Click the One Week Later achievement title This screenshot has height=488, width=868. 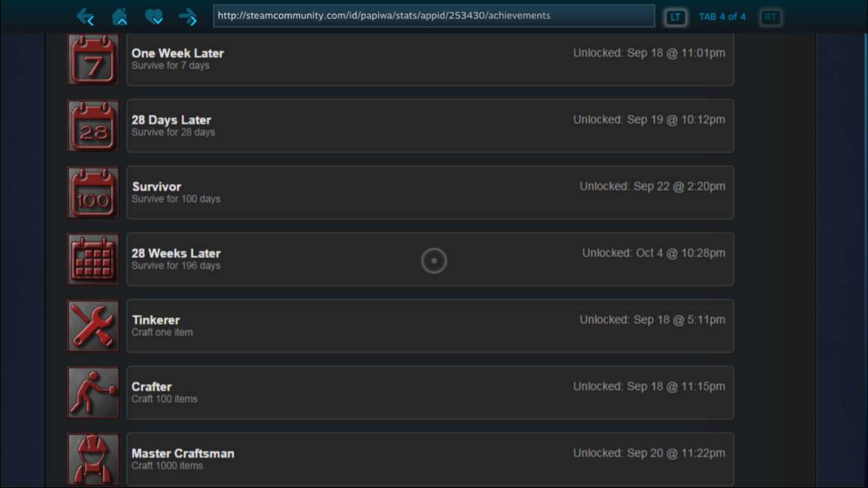point(178,53)
